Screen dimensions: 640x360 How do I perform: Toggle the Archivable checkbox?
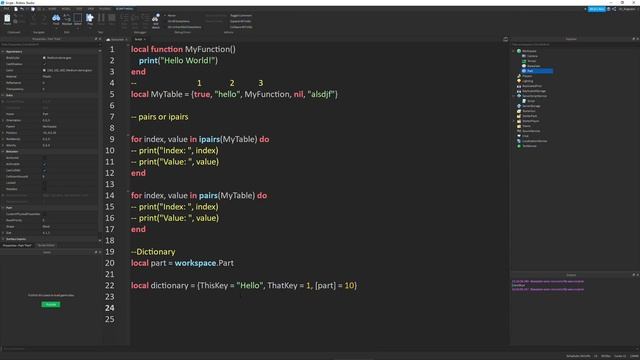pyautogui.click(x=44, y=164)
